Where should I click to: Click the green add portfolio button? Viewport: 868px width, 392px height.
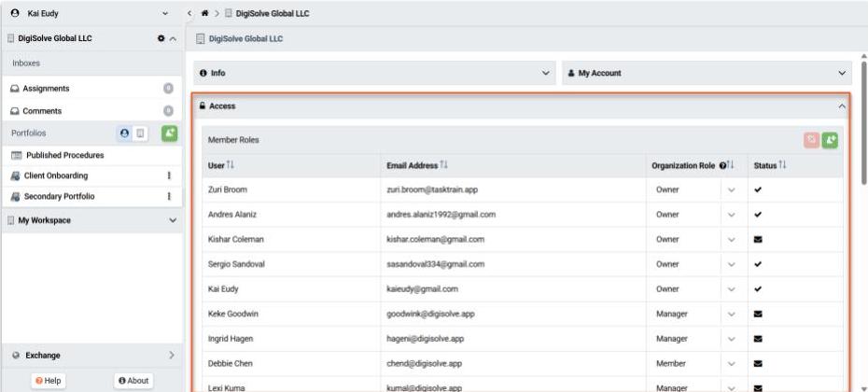tap(170, 133)
